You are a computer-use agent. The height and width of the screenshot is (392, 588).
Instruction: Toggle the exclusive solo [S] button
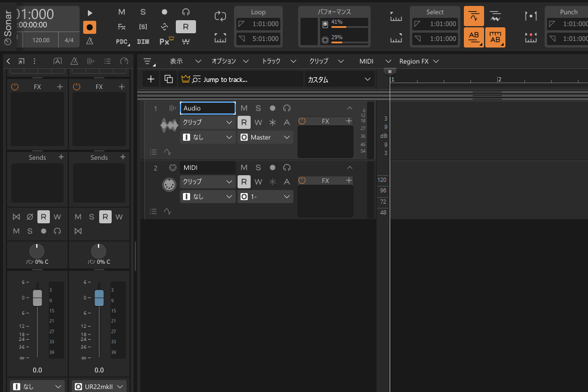tap(143, 27)
